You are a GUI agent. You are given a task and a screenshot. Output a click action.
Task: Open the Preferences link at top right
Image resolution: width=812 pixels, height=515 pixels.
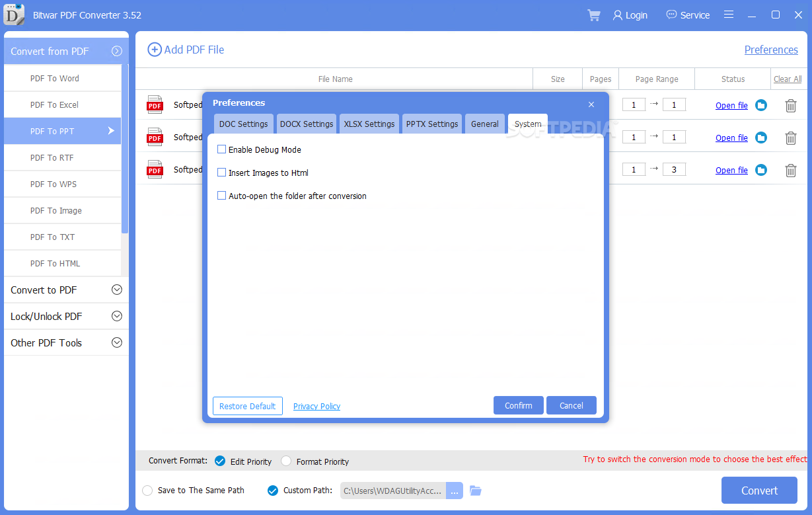[x=771, y=50]
